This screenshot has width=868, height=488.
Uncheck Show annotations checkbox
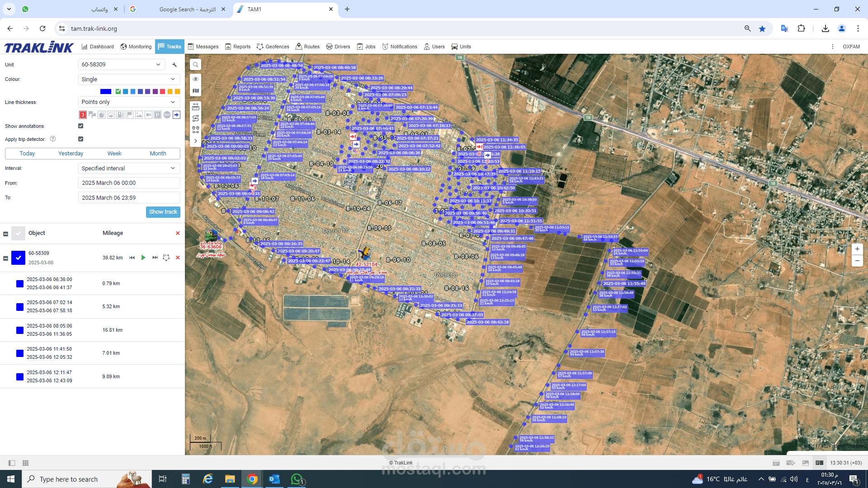pos(81,126)
